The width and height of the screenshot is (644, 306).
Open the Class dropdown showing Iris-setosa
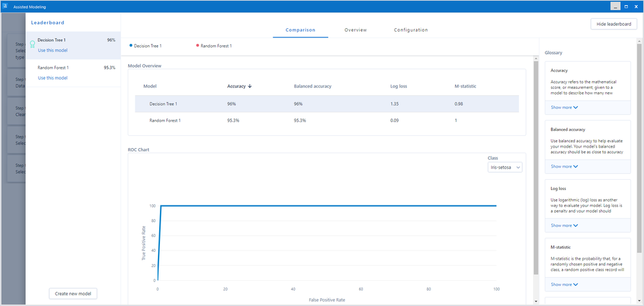click(505, 167)
